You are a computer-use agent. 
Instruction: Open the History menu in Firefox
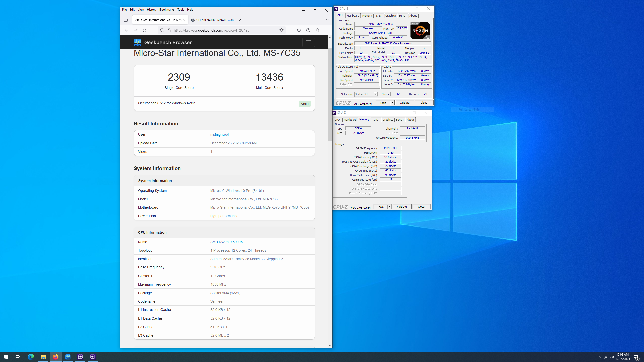click(x=152, y=10)
